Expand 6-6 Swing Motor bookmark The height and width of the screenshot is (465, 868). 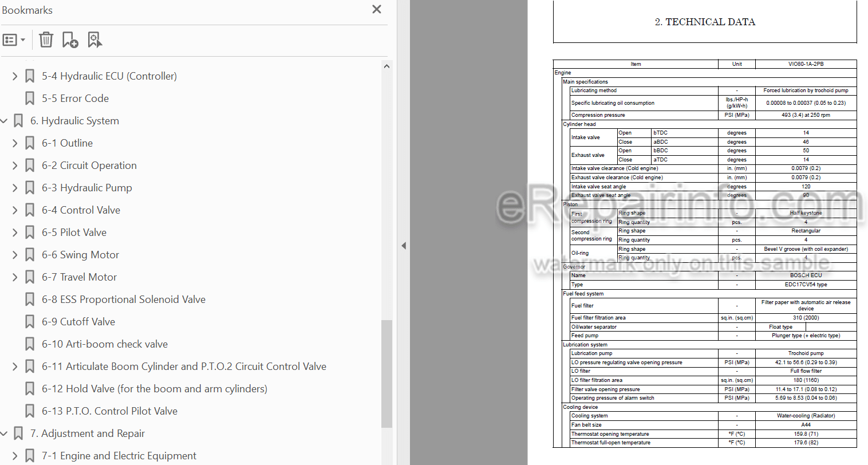coord(15,255)
